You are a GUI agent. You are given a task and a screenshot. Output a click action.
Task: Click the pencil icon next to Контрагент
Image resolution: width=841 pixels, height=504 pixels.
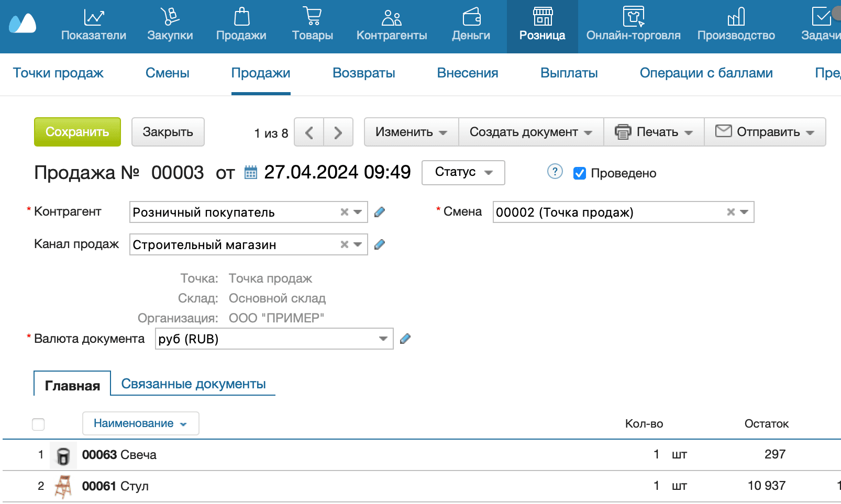(380, 212)
